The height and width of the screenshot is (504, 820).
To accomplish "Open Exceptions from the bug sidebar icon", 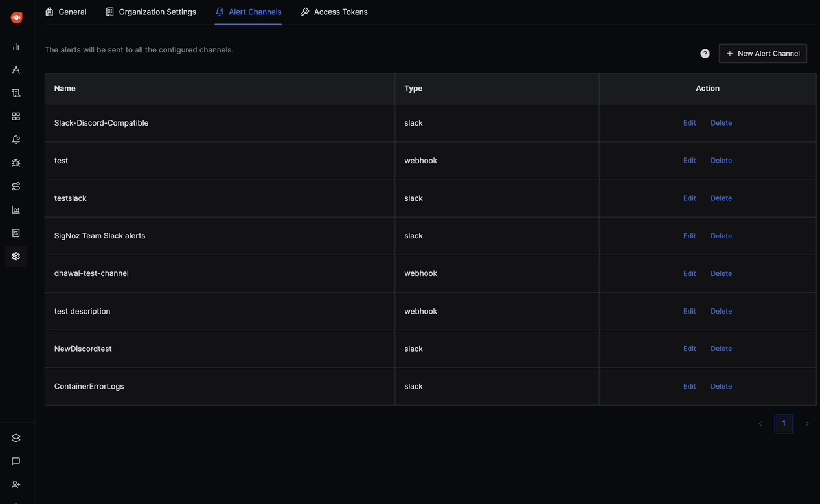I will (16, 163).
